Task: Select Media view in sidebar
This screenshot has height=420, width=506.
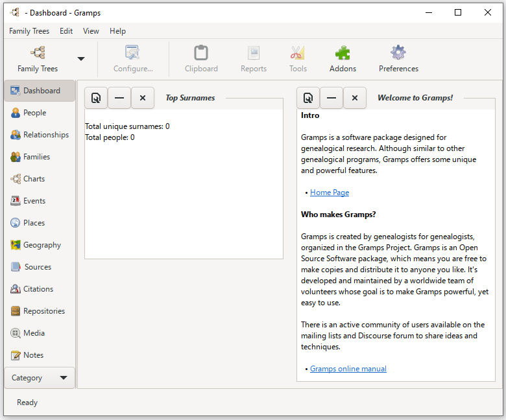Action: (x=34, y=333)
